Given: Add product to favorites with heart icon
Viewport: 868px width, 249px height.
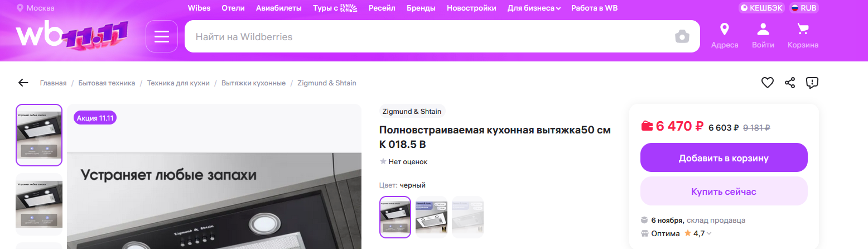Looking at the screenshot, I should coord(768,83).
